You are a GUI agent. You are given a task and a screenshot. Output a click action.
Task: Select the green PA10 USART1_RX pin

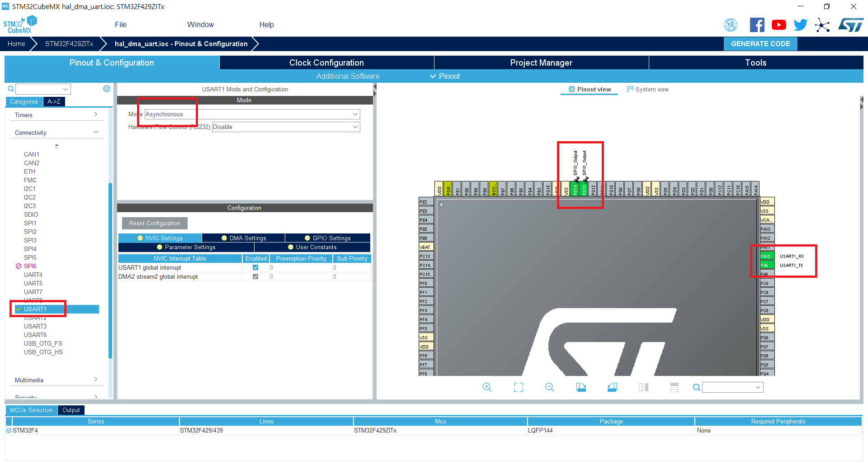click(767, 256)
